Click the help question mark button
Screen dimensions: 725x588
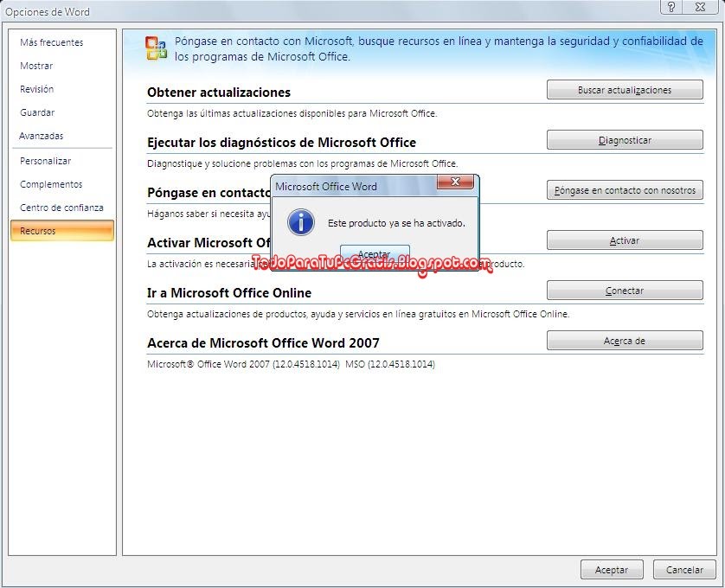(671, 7)
